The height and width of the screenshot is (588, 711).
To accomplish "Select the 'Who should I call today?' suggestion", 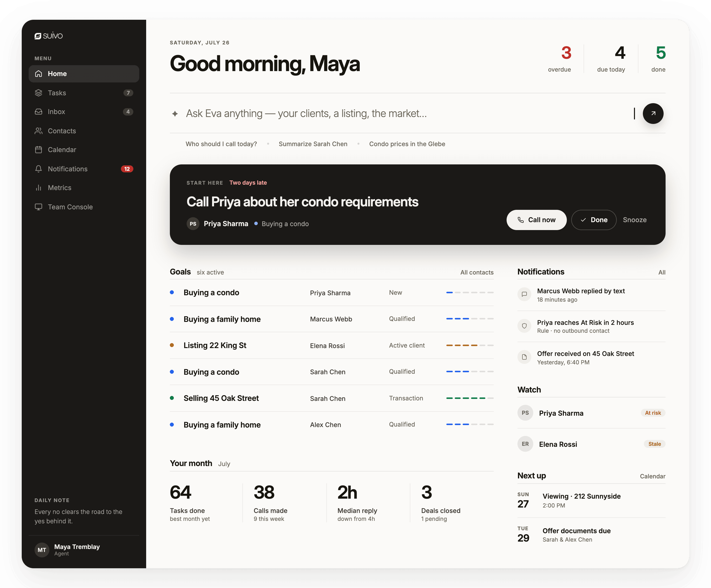I will 221,144.
